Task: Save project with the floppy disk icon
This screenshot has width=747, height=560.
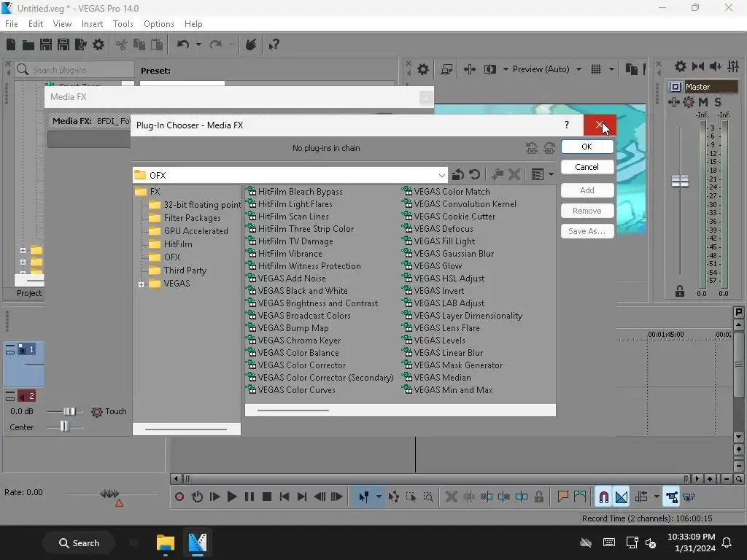Action: tap(46, 44)
